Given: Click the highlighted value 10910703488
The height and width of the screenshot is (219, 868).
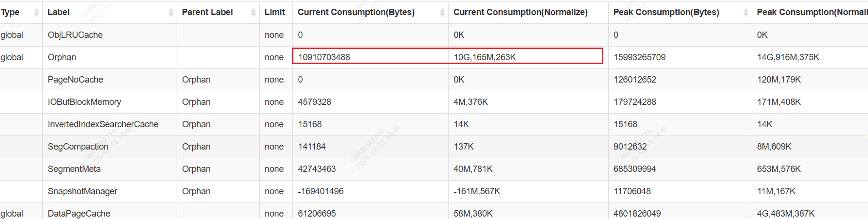Looking at the screenshot, I should (x=324, y=57).
